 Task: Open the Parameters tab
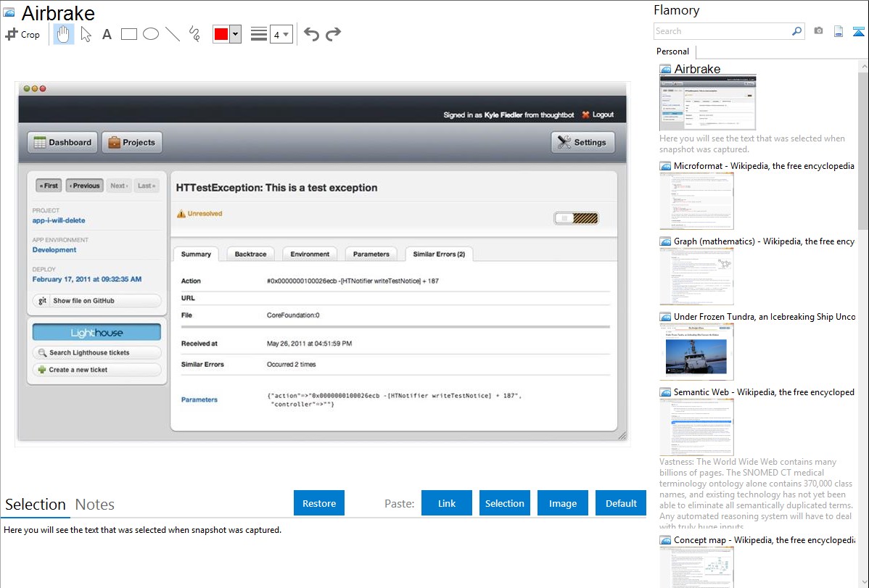(371, 254)
